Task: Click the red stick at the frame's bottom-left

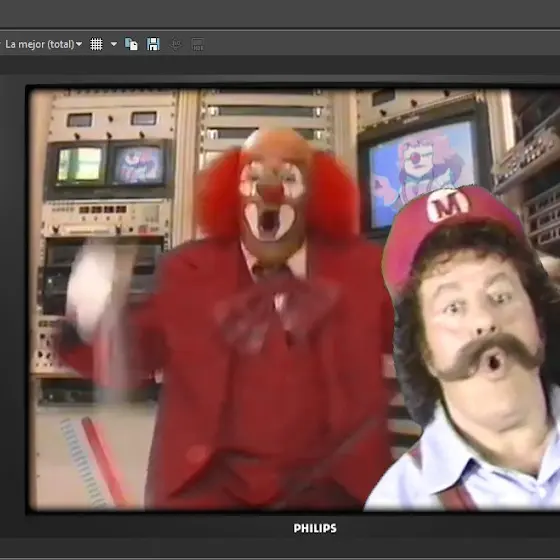Action: 104,462
